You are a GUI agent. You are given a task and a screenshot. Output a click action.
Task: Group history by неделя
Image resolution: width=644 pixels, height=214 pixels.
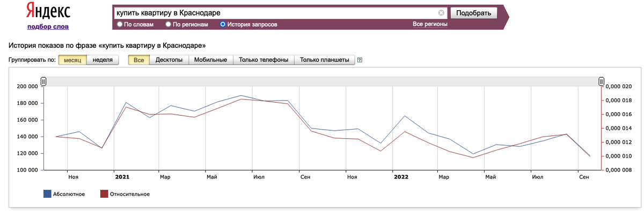[x=103, y=60]
